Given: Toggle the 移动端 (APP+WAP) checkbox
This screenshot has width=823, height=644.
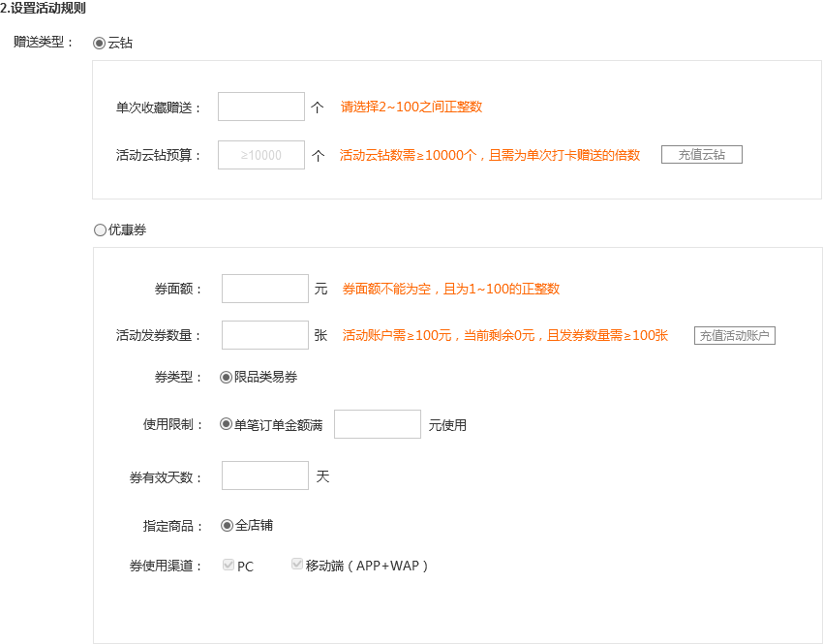Looking at the screenshot, I should coord(297,564).
